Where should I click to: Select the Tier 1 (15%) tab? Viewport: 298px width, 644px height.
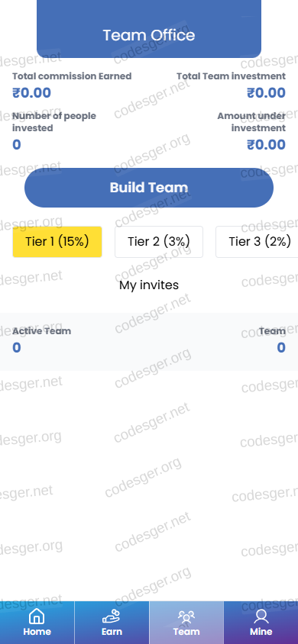[57, 242]
